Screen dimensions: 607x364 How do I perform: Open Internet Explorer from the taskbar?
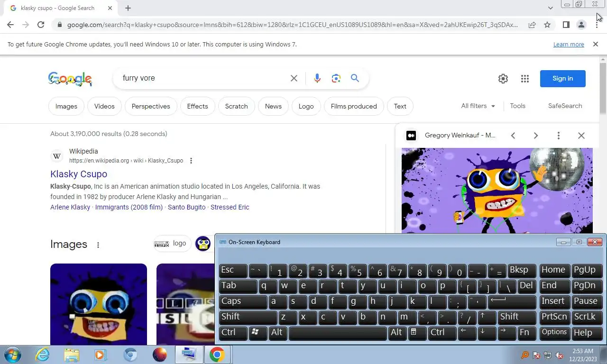(x=42, y=355)
